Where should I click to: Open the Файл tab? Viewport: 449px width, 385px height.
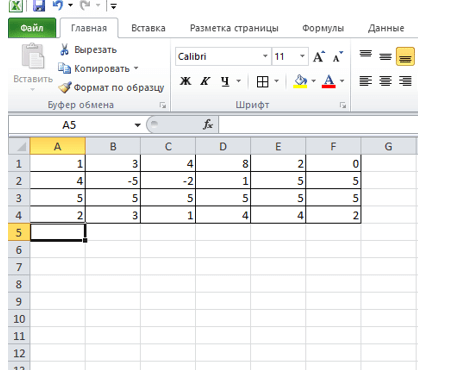(x=32, y=28)
